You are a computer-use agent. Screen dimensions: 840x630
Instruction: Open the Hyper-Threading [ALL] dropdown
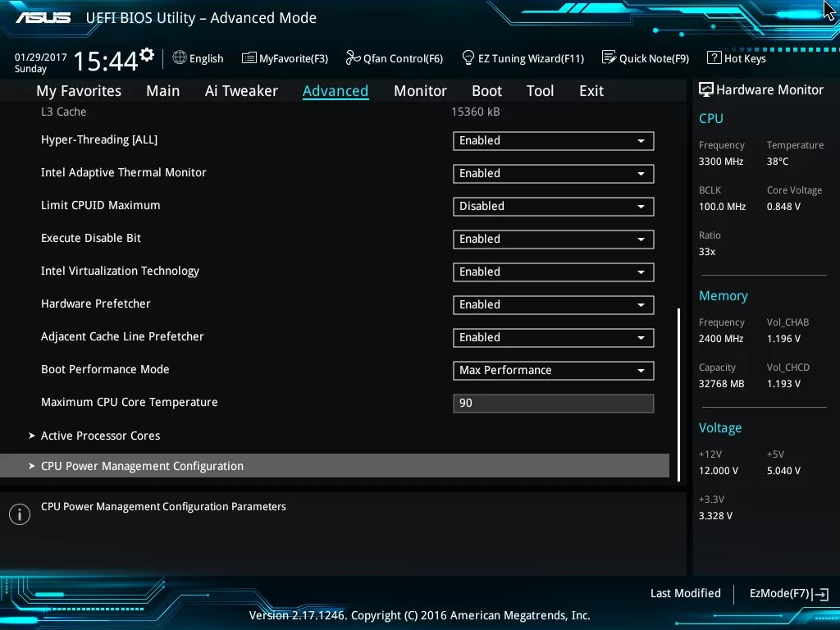point(554,141)
